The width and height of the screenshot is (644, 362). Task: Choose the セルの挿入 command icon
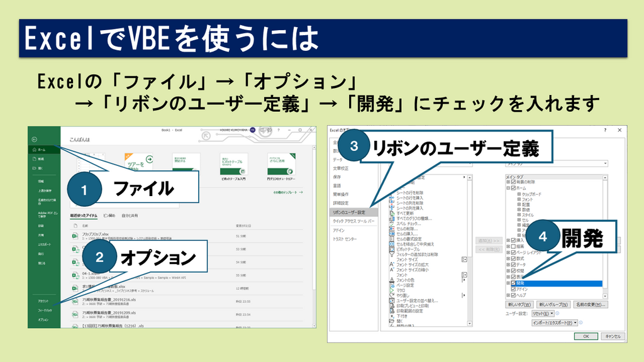392,234
